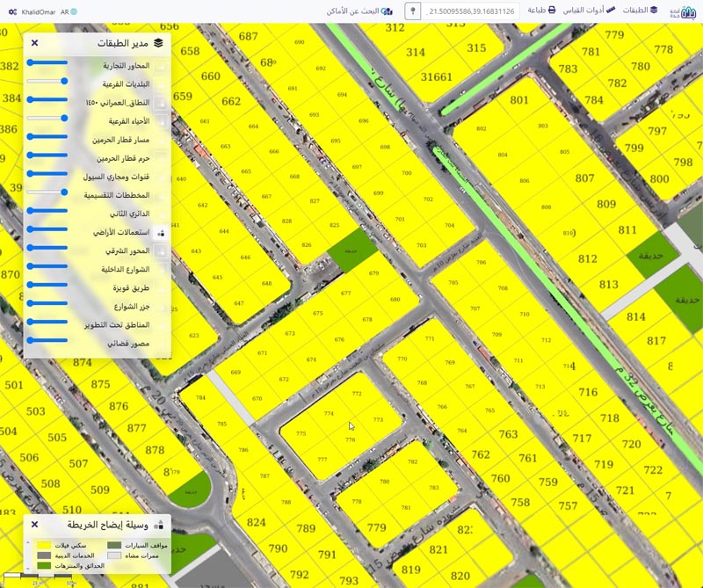This screenshot has height=588, width=703.
Task: Close the مدير الطبقات layer manager panel
Action: click(x=34, y=42)
